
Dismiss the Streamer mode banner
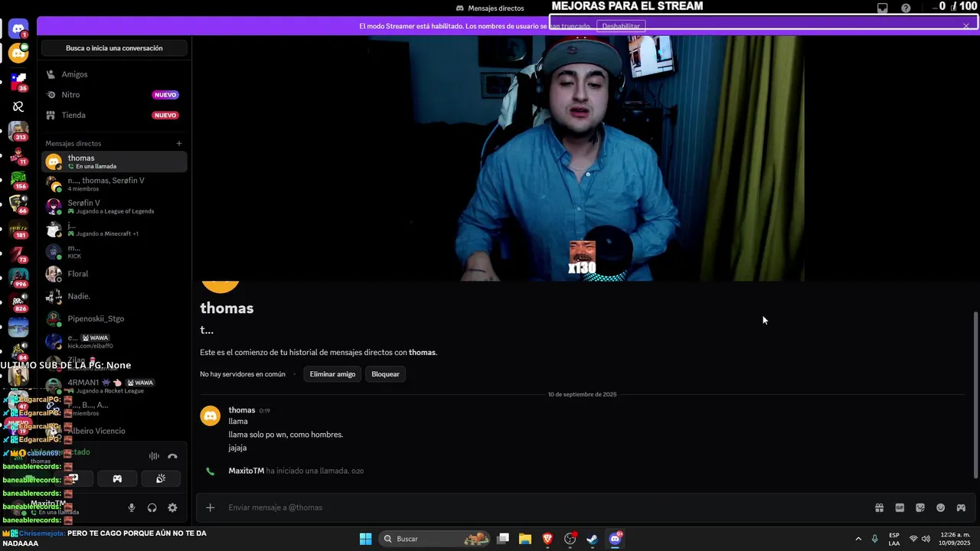[966, 26]
